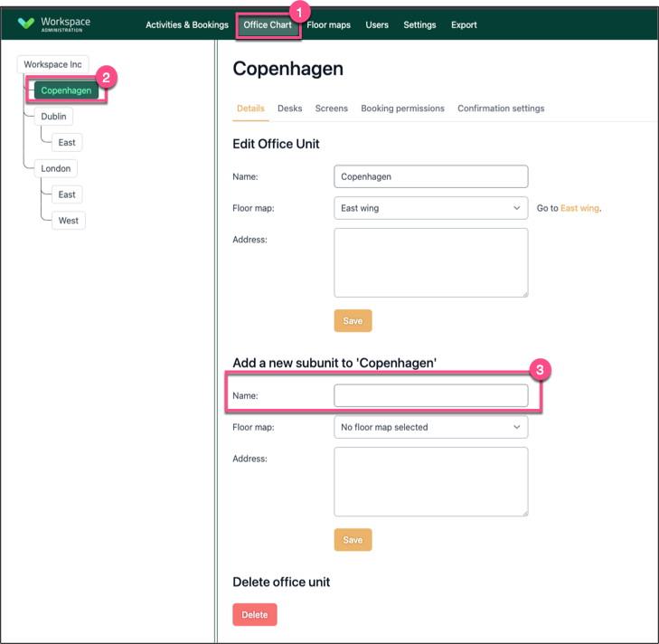The image size is (659, 644).
Task: Switch to the Details tab
Action: 250,109
